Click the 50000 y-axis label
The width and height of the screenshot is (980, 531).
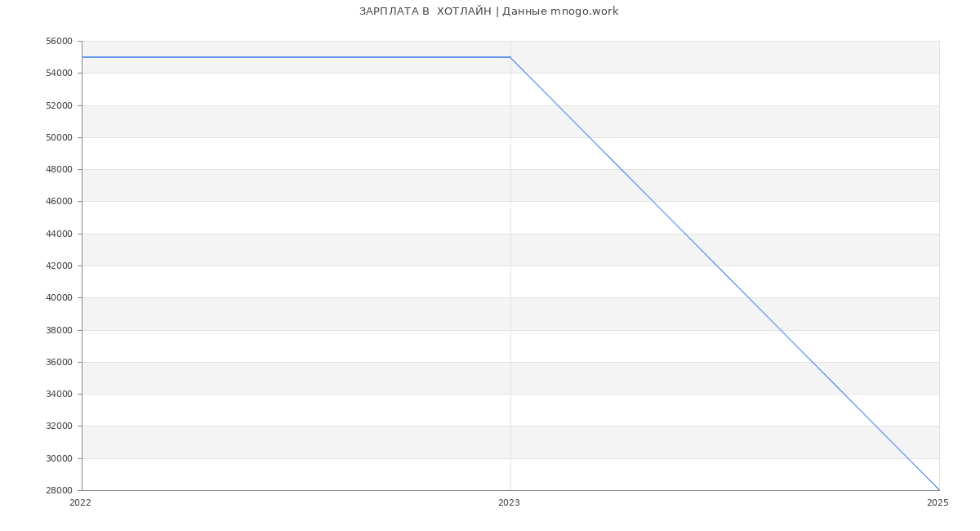tap(60, 137)
